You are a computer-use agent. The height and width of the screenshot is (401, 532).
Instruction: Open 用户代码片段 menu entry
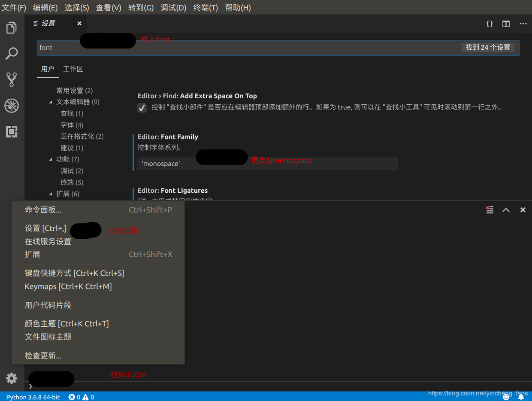pyautogui.click(x=99, y=305)
